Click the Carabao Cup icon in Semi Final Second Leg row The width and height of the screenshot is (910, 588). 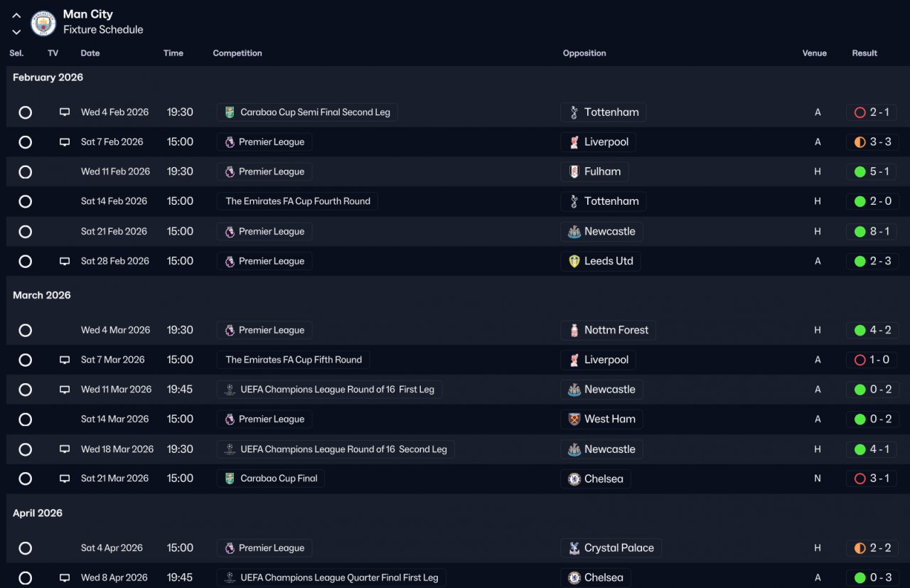[x=230, y=112]
